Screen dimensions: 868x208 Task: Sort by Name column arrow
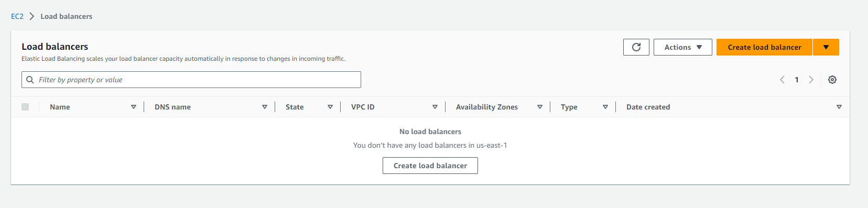click(134, 107)
